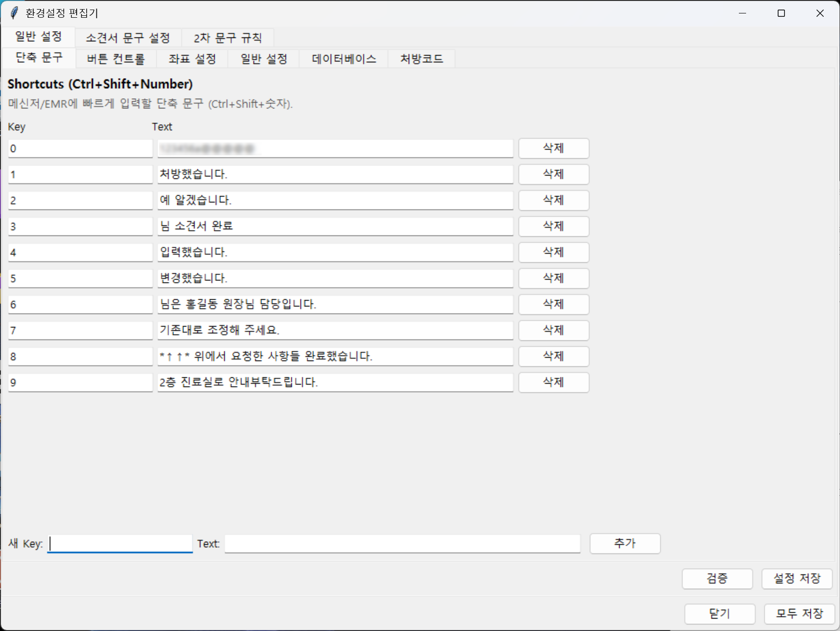The image size is (840, 631).
Task: Switch to the 데이터베이스 tab
Action: coord(343,58)
